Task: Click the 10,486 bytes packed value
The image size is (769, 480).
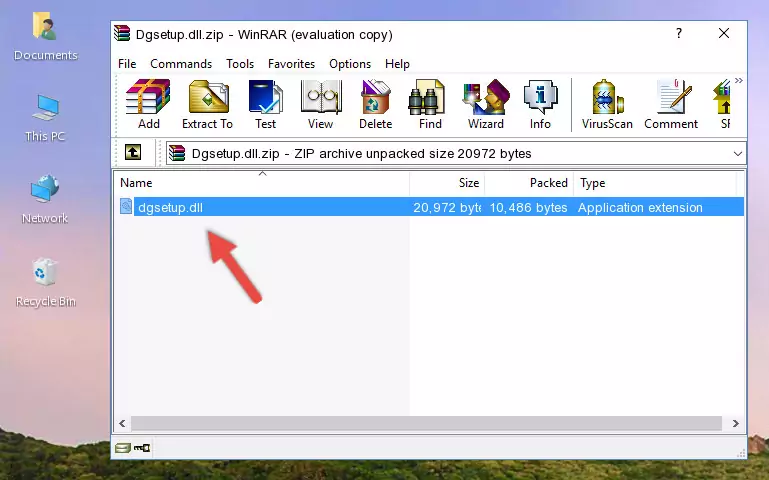Action: pyautogui.click(x=528, y=207)
